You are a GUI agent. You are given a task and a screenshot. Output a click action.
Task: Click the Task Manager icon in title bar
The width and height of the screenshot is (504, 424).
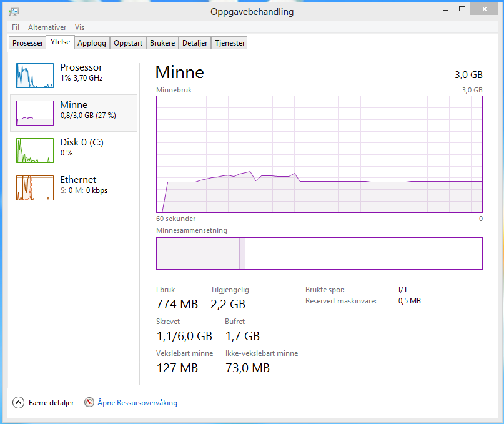14,12
